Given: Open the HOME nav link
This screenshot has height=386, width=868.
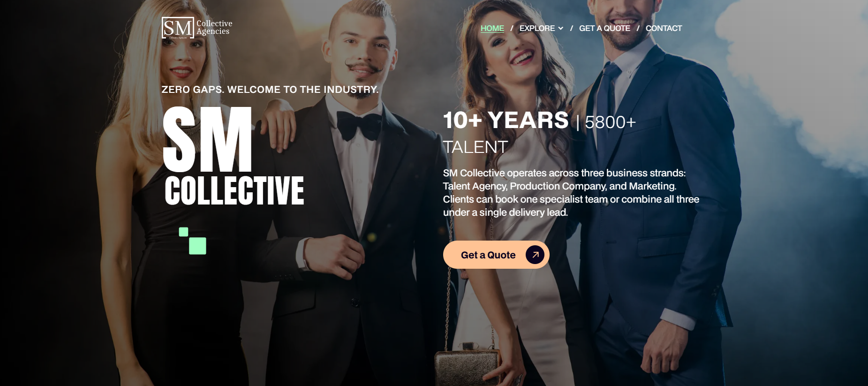Looking at the screenshot, I should point(492,28).
